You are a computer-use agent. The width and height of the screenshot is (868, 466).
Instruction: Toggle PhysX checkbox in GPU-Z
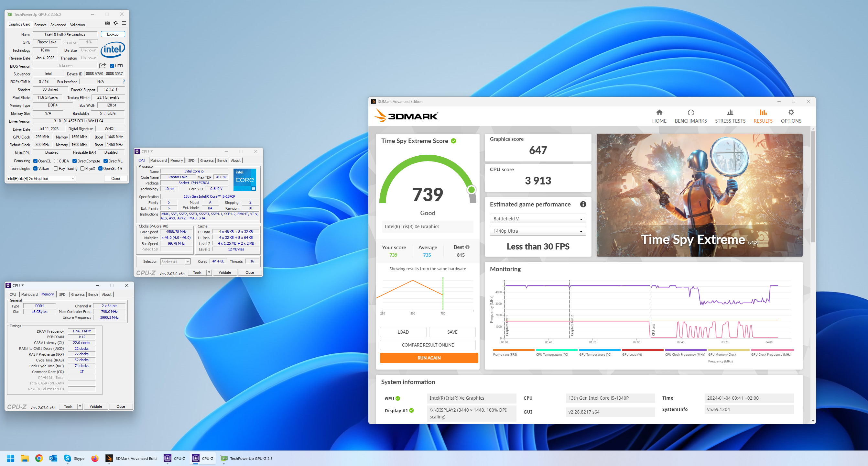click(82, 169)
